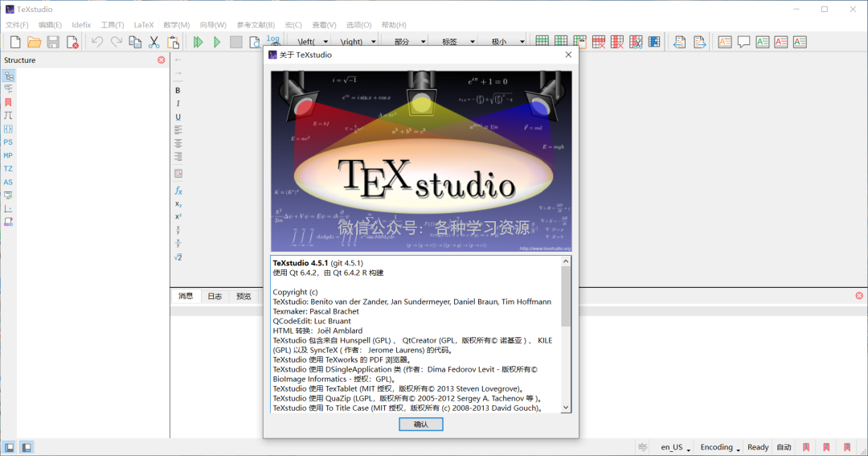Toggle the side panel in the status bar

(x=10, y=447)
